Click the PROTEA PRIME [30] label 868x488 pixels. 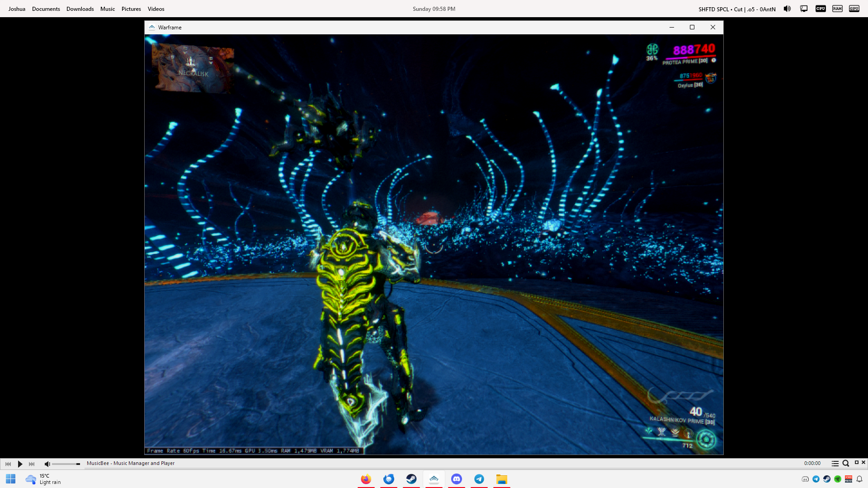685,61
